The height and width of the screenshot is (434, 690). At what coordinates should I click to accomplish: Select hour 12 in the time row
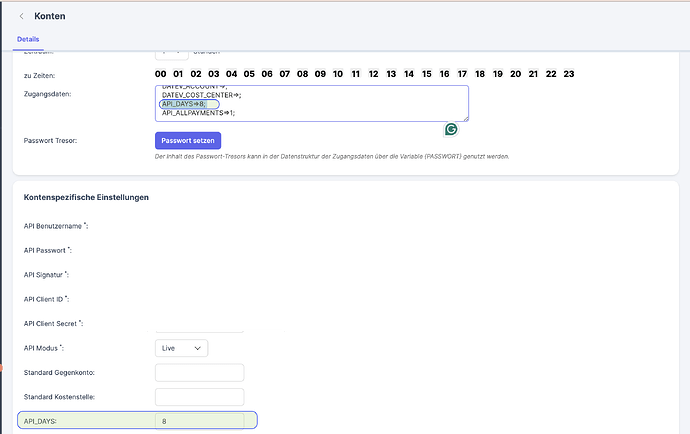[373, 74]
